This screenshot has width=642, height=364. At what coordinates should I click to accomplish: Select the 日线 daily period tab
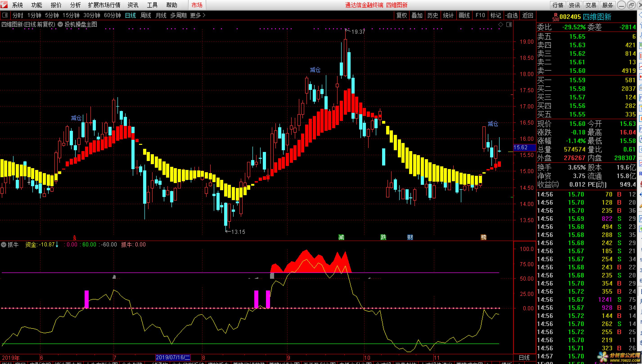130,16
